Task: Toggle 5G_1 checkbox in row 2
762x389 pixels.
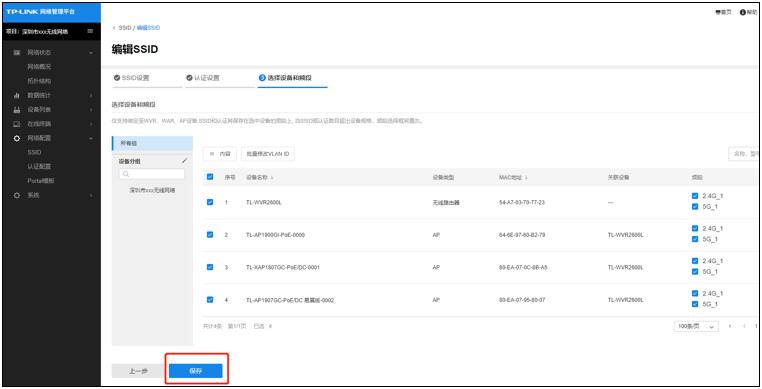Action: coord(695,239)
